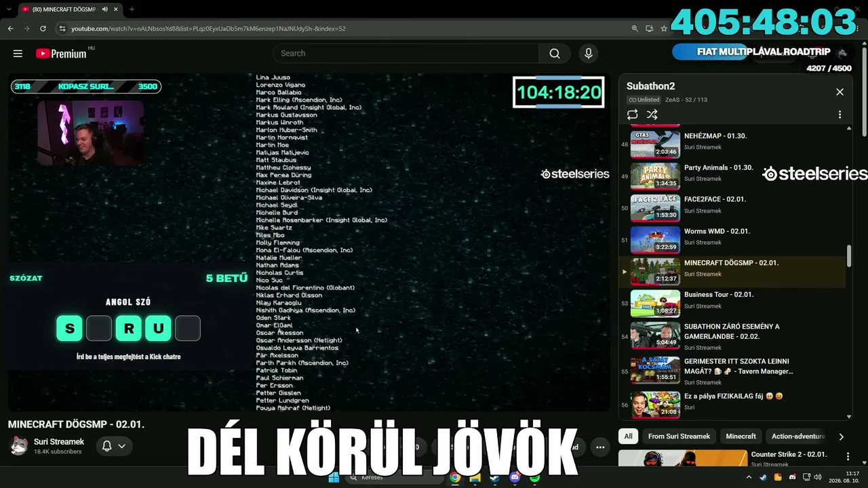Click the Steam tray icon
This screenshot has width=868, height=488.
coord(764,478)
